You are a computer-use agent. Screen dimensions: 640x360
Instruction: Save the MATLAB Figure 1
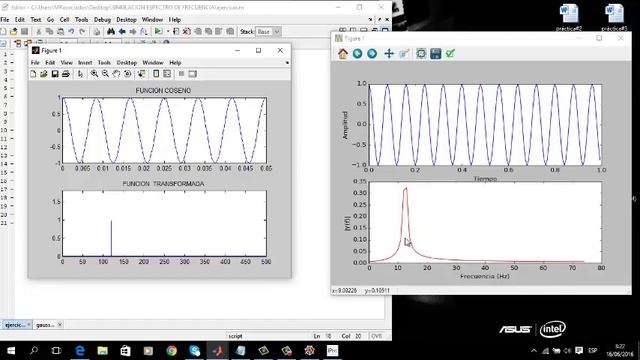[x=55, y=74]
